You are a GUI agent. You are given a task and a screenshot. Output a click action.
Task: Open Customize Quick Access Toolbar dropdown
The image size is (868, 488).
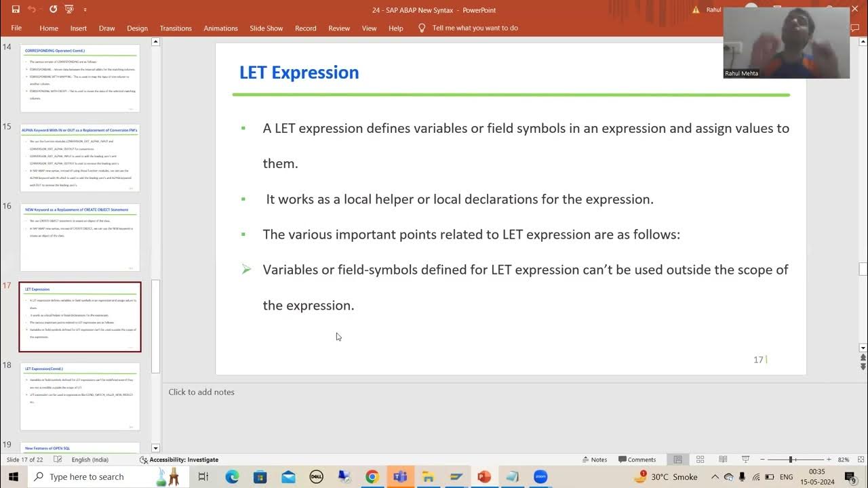pyautogui.click(x=85, y=9)
